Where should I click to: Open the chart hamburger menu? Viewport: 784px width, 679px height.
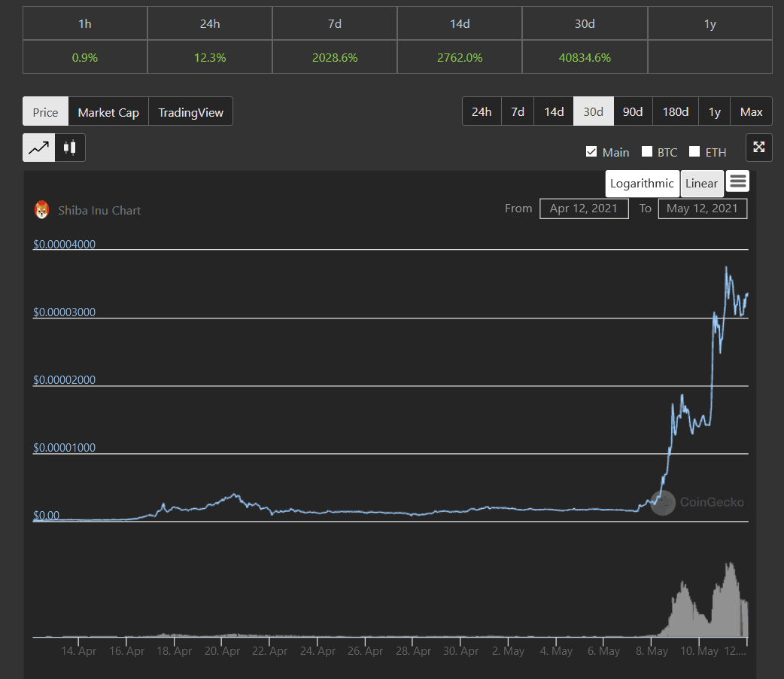coord(737,181)
